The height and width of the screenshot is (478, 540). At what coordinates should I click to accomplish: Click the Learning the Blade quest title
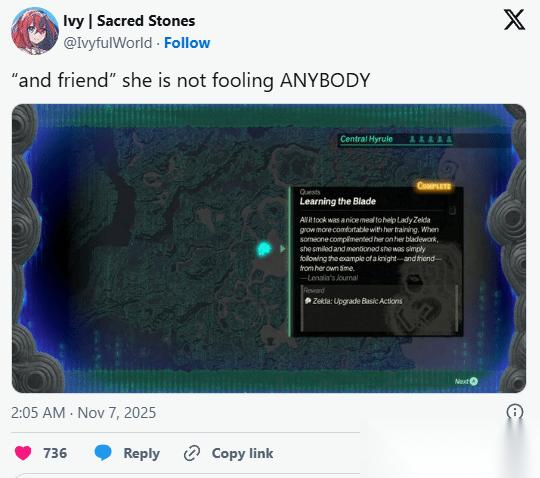pos(338,201)
